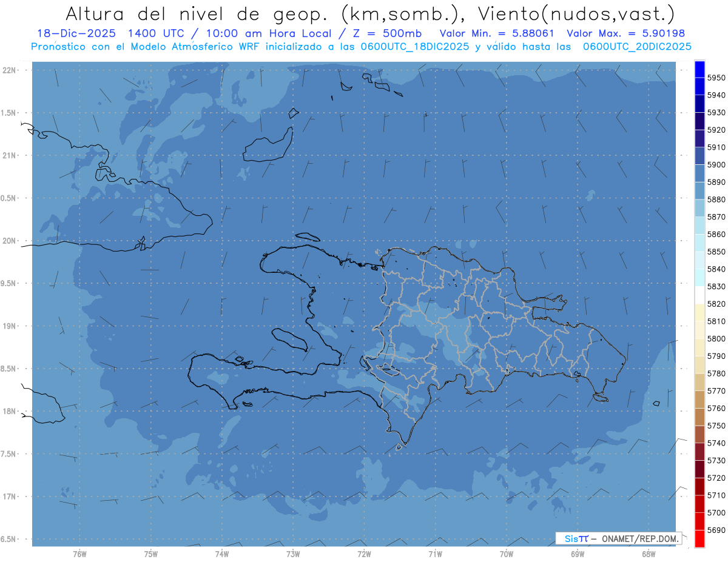Screen dimensions: 728x562
Task: Click the map title starting with 'Altura del nivel de geop.'
Action: tap(369, 13)
